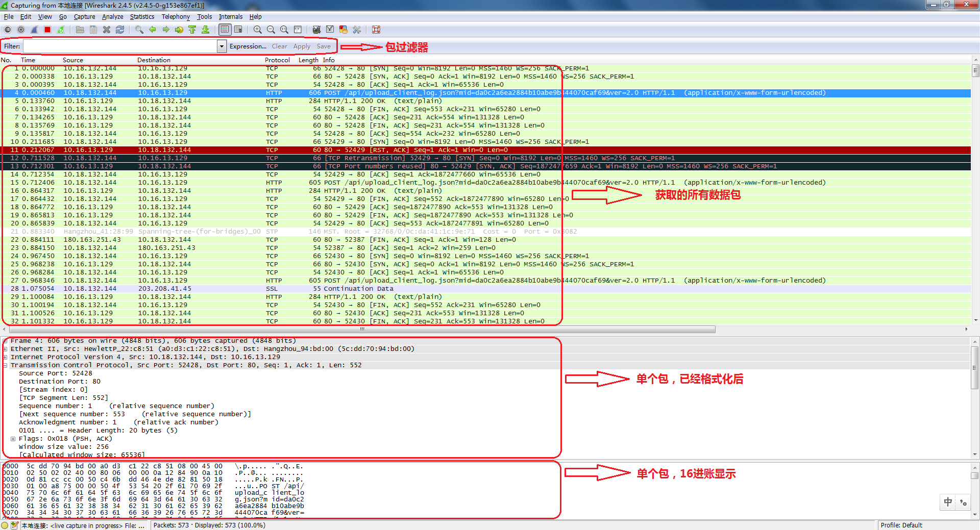Image resolution: width=980 pixels, height=530 pixels.
Task: Open the coloring rules editor
Action: click(344, 30)
